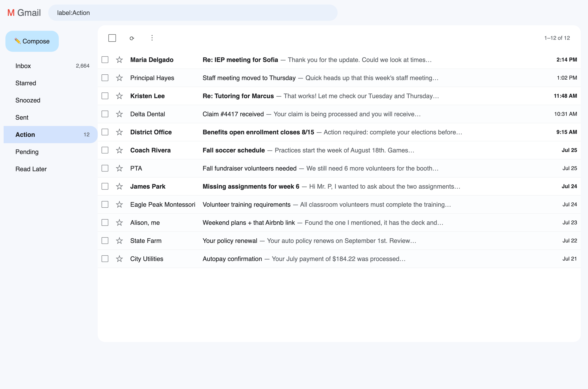Viewport: 588px width, 389px height.
Task: Star the PTA fundraiser email
Action: pyautogui.click(x=119, y=168)
